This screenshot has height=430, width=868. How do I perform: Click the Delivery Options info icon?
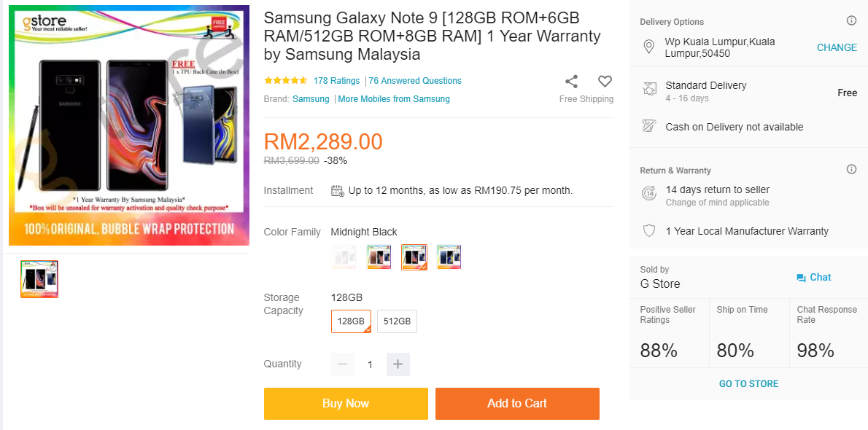click(851, 21)
